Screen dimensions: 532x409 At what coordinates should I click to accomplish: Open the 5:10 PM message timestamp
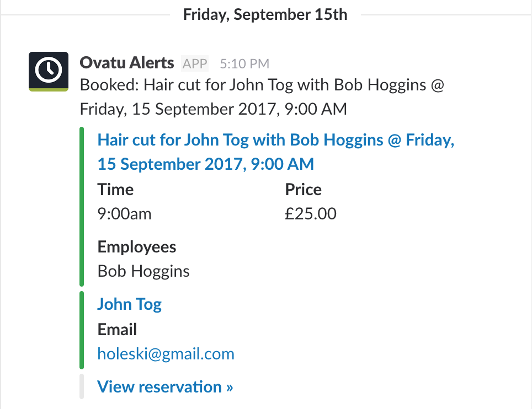pyautogui.click(x=244, y=64)
